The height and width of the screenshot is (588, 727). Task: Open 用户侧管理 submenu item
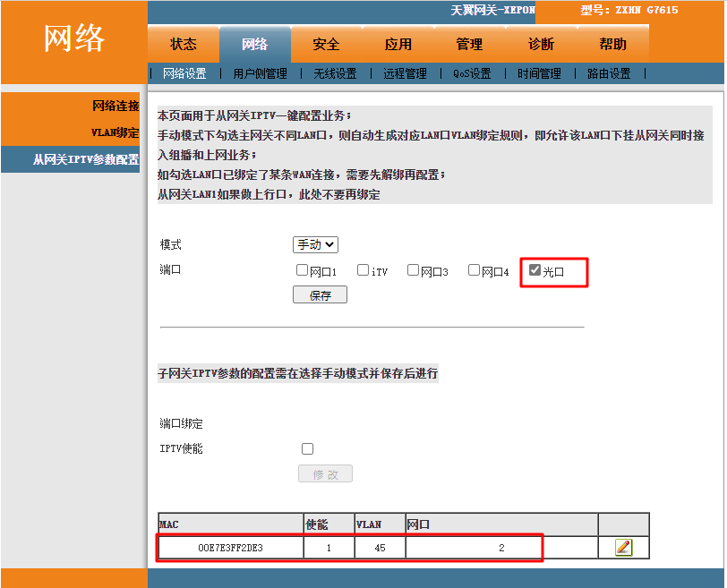point(261,73)
